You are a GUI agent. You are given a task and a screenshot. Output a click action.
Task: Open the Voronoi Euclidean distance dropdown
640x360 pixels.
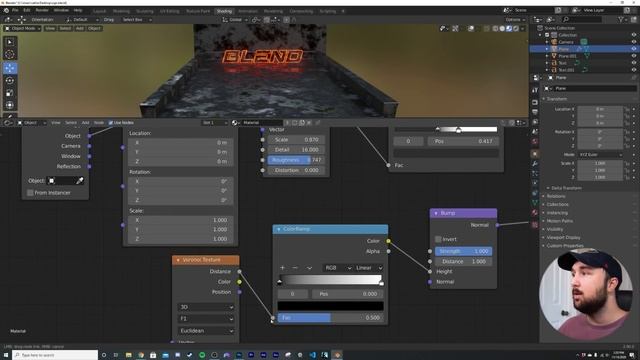tap(206, 331)
